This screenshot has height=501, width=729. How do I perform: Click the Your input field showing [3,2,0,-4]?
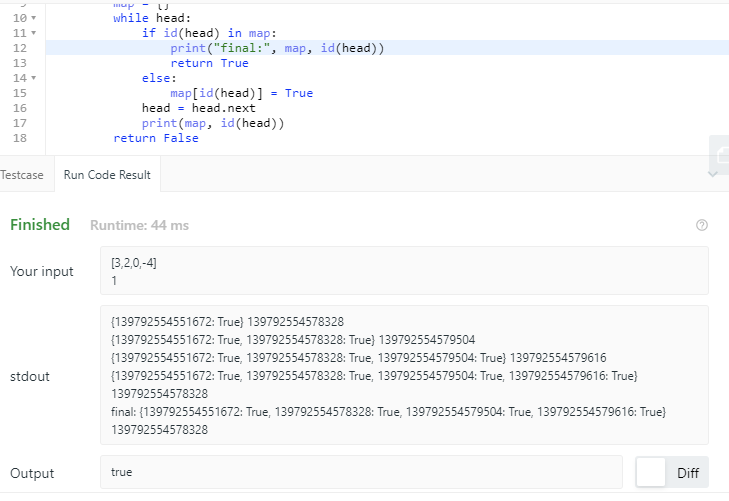404,271
